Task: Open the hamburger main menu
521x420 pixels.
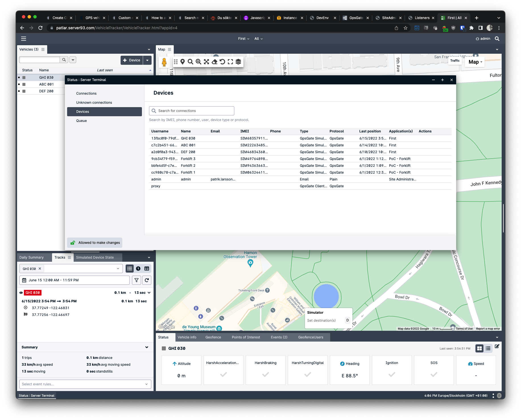Action: pos(24,39)
